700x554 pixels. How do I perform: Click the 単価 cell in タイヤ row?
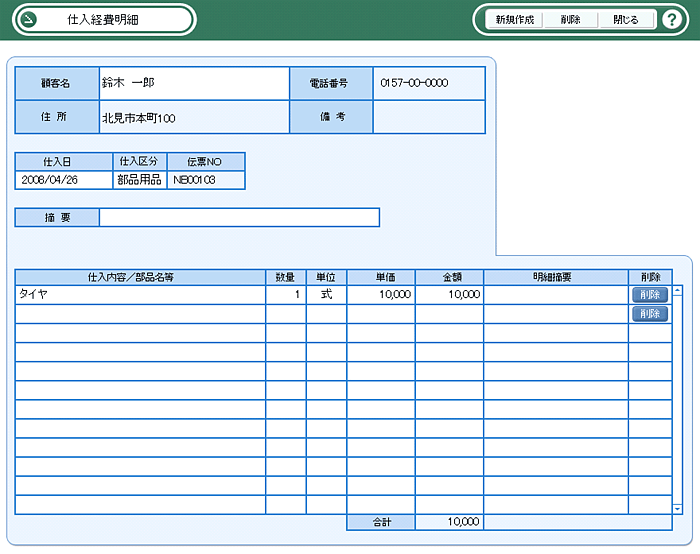381,295
